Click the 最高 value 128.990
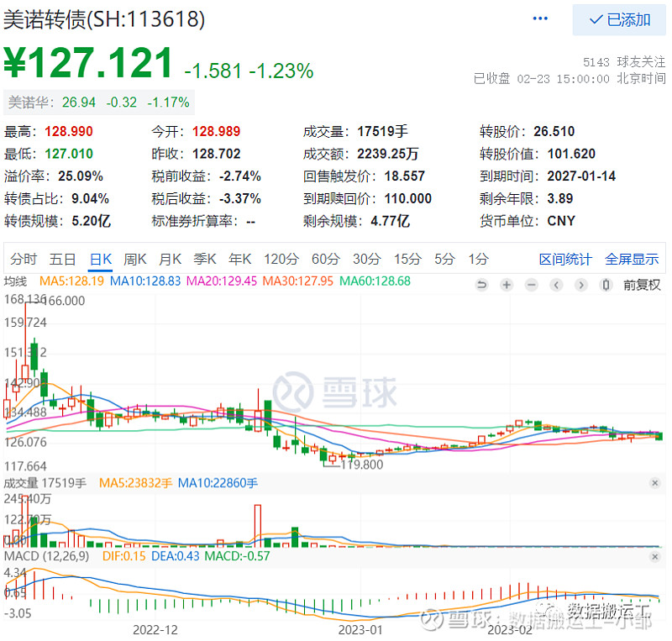Screen dimensions: 672x641 tap(69, 131)
